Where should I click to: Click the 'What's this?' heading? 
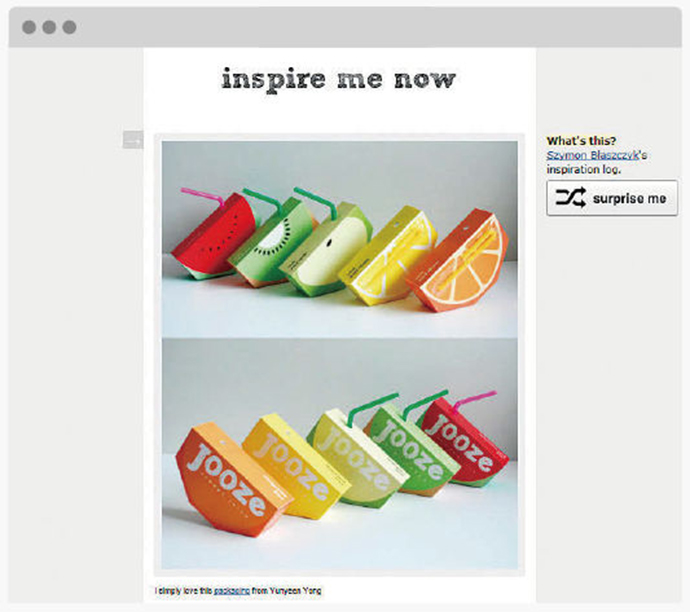pos(581,141)
